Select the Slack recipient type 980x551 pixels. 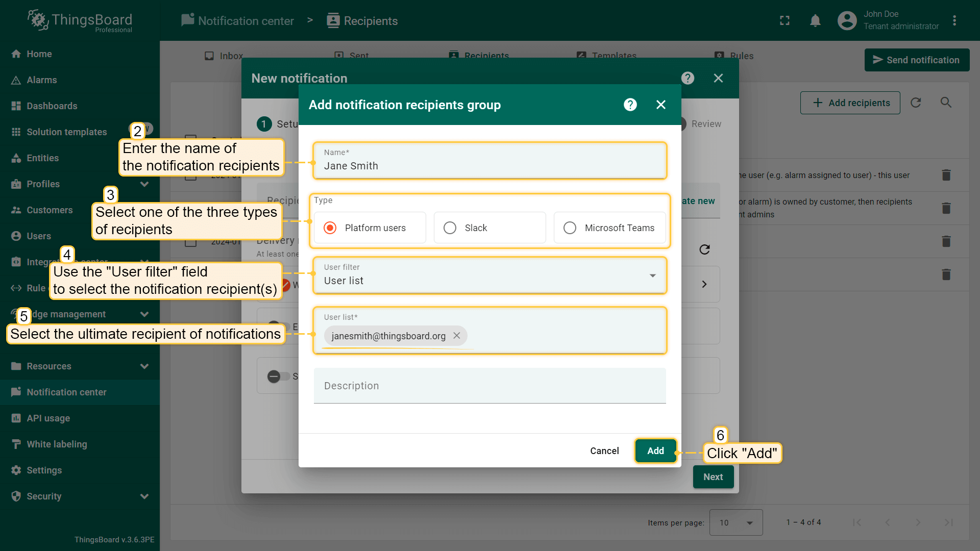point(450,228)
